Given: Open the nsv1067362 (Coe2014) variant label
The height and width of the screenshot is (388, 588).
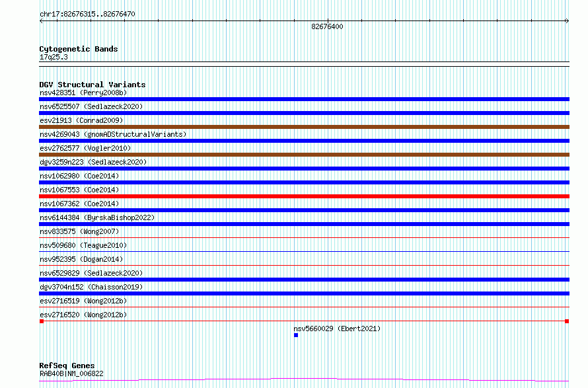Looking at the screenshot, I should point(79,204).
